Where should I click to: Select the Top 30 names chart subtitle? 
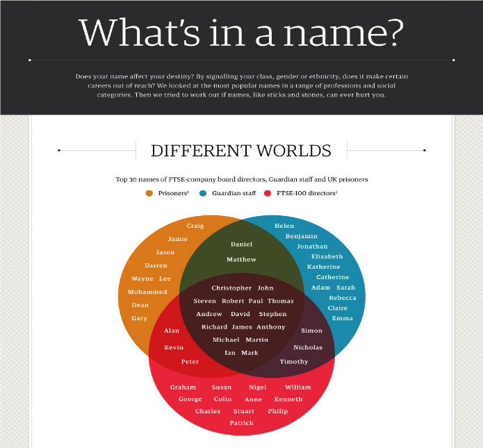click(x=241, y=179)
